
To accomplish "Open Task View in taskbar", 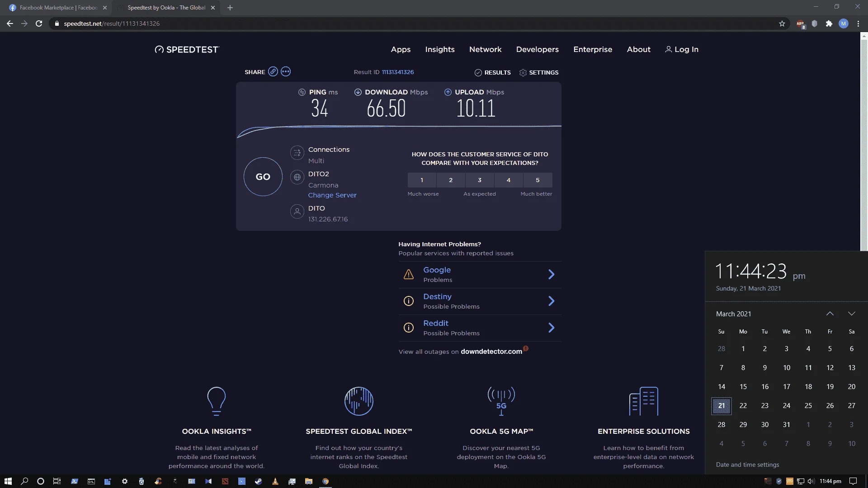I will coord(57,481).
